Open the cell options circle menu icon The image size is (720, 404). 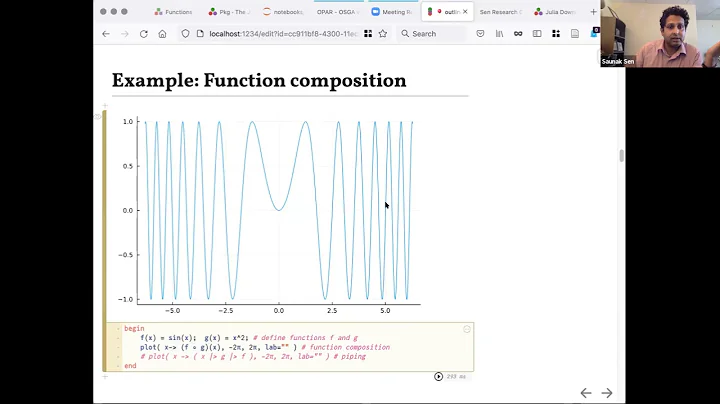467,329
